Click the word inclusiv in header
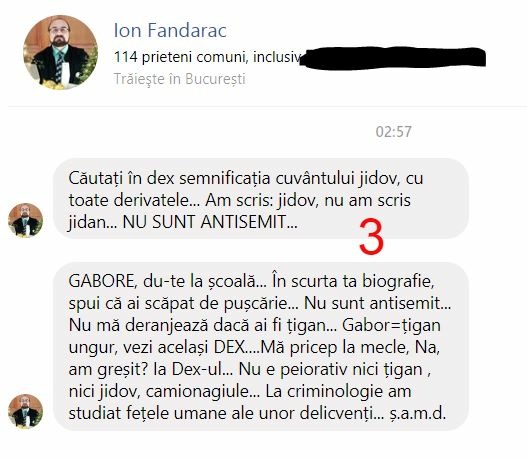This screenshot has width=527, height=458. pyautogui.click(x=276, y=57)
